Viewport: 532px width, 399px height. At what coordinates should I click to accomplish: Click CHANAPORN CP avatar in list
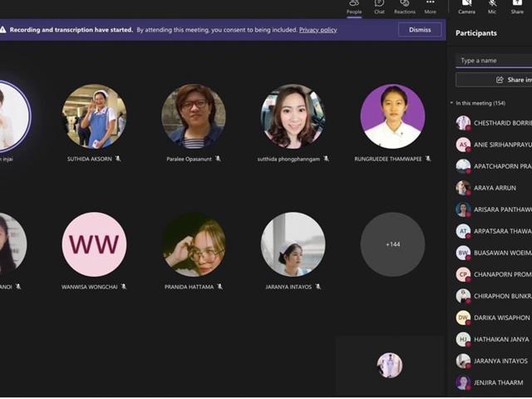pyautogui.click(x=463, y=274)
